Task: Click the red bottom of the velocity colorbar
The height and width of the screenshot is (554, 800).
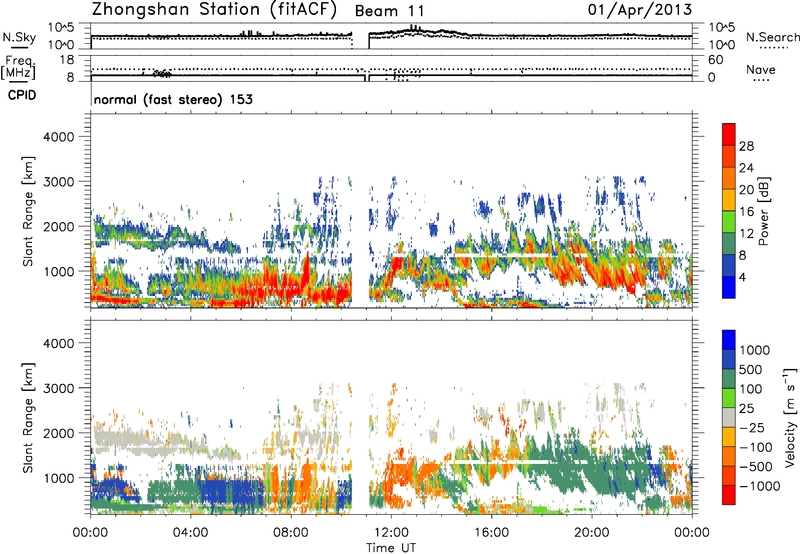Action: tap(729, 495)
